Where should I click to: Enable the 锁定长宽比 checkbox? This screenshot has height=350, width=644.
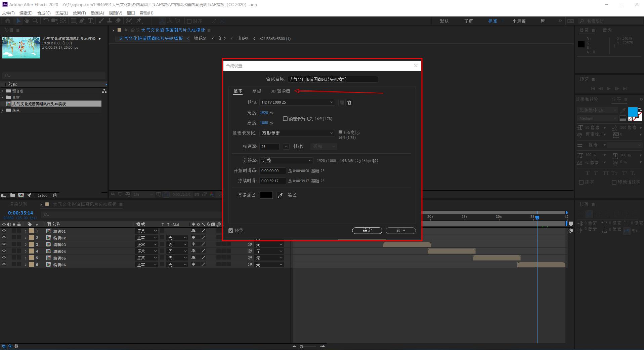tap(285, 119)
